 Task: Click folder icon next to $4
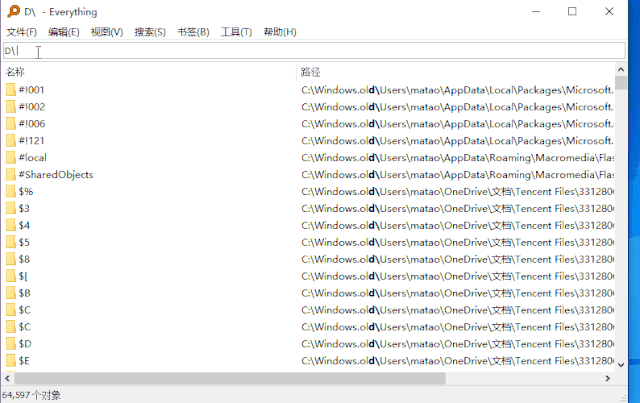pyautogui.click(x=11, y=225)
